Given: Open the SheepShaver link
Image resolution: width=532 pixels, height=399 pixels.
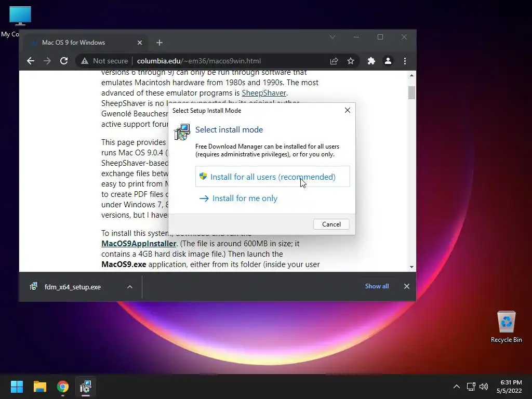Looking at the screenshot, I should click(x=264, y=93).
